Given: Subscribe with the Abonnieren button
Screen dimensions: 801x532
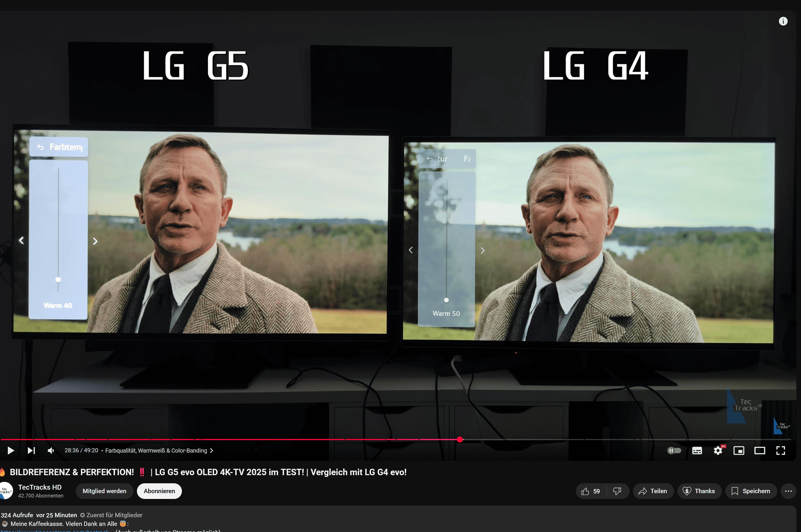Looking at the screenshot, I should [159, 491].
